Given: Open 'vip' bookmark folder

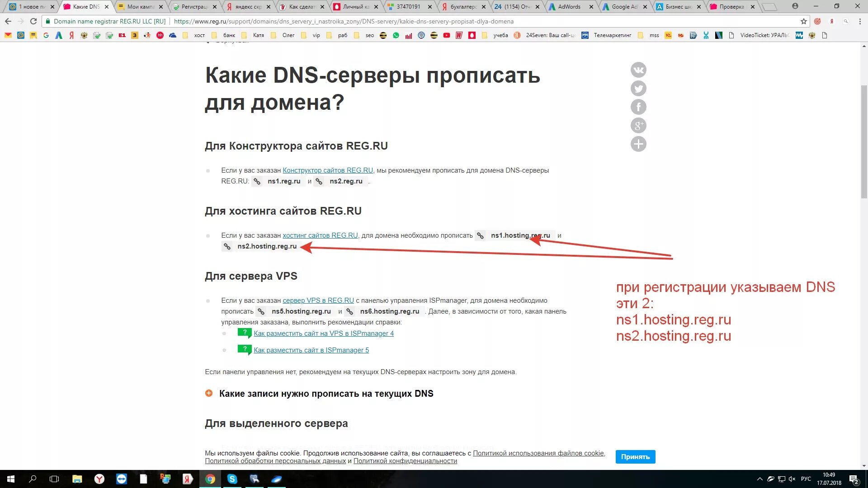Looking at the screenshot, I should tap(311, 35).
